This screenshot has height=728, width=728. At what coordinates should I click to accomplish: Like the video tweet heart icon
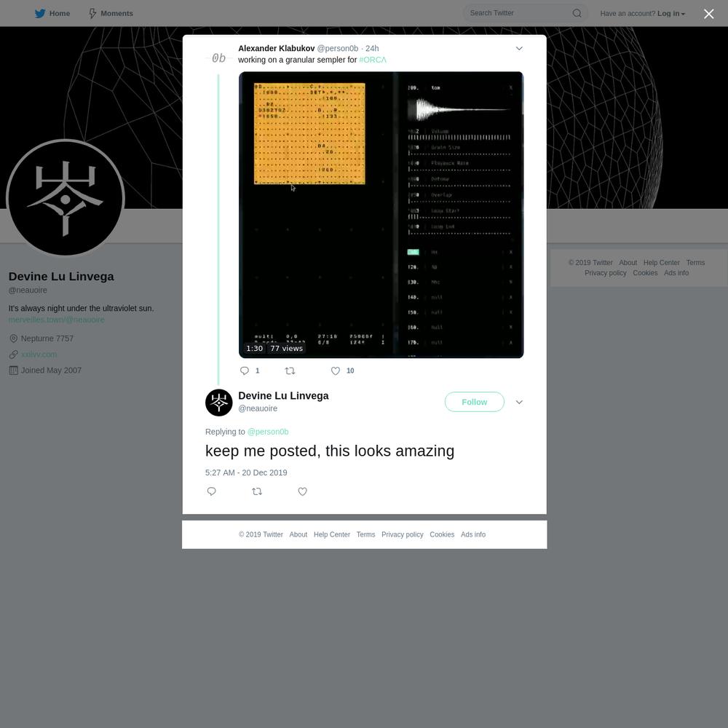(335, 371)
